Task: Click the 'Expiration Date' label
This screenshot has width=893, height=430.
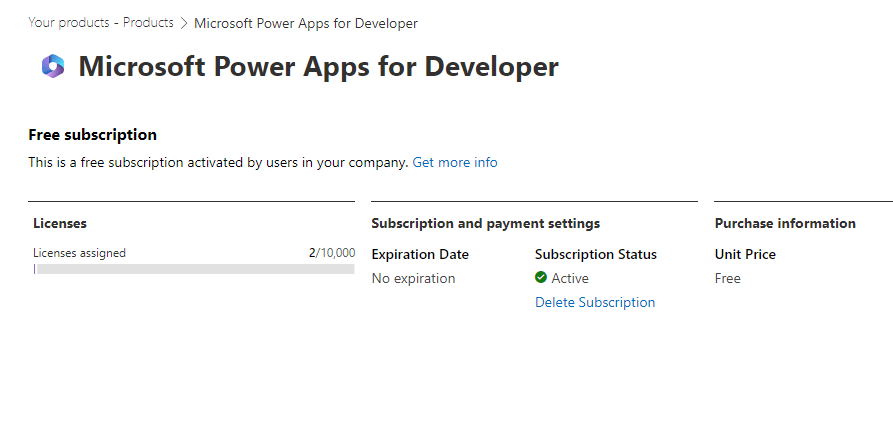Action: click(420, 254)
